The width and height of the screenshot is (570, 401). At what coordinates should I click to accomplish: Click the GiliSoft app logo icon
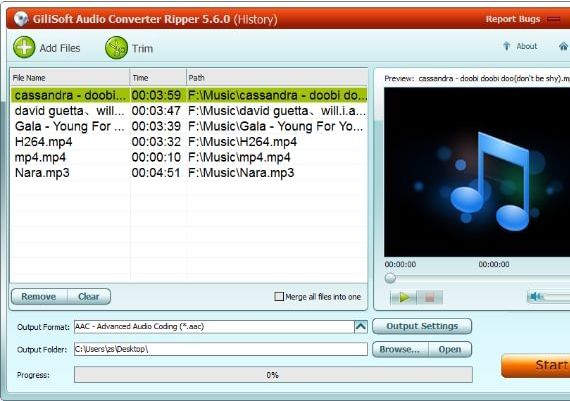21,19
